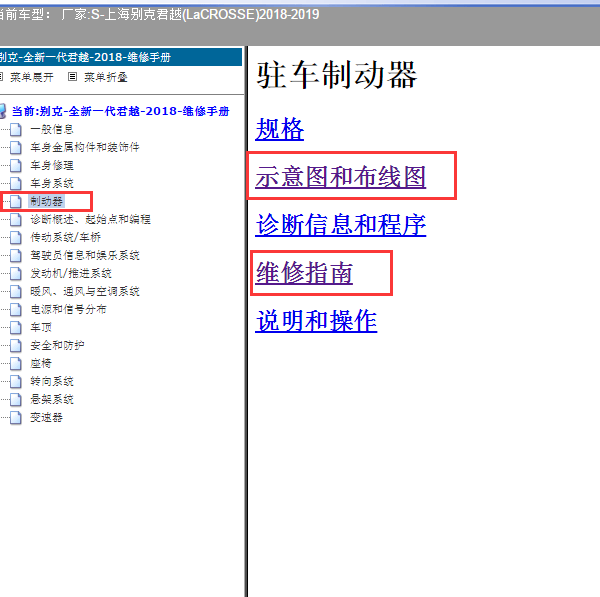Click the document icon for 车顶

coord(16,327)
